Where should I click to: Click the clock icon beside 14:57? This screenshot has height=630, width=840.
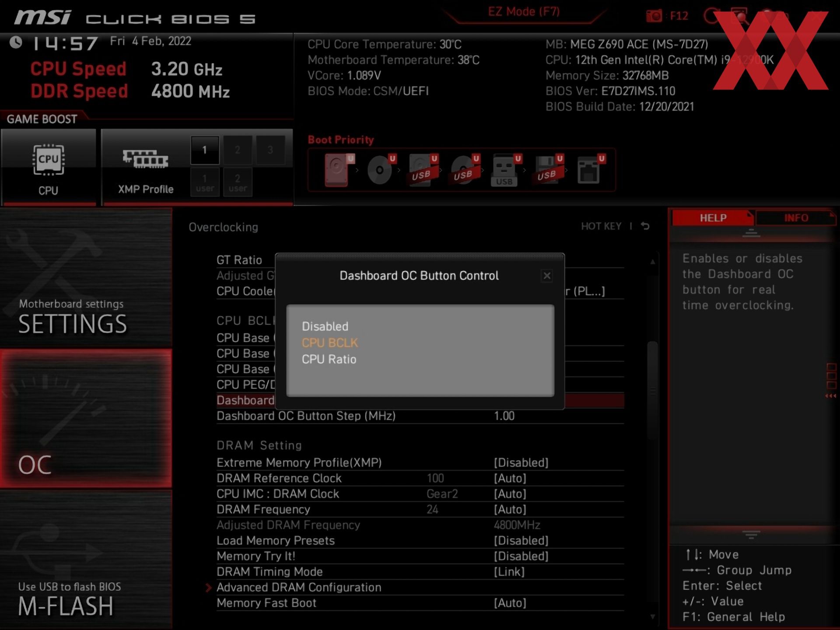pyautogui.click(x=16, y=42)
